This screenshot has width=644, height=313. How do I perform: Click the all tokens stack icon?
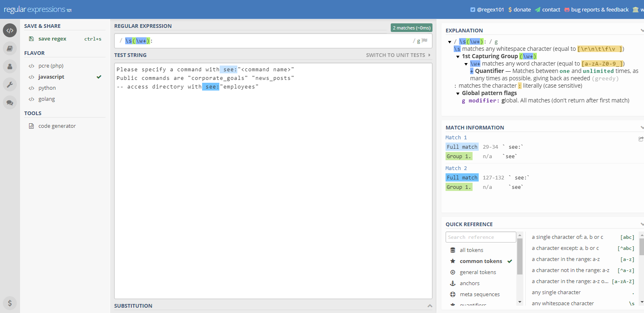[453, 250]
